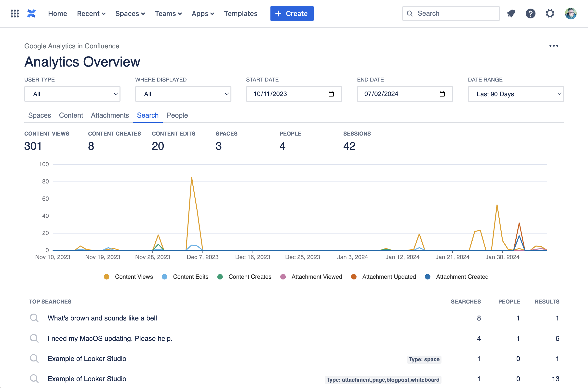Open the Last 90 Days date range dropdown
588x388 pixels.
[516, 94]
